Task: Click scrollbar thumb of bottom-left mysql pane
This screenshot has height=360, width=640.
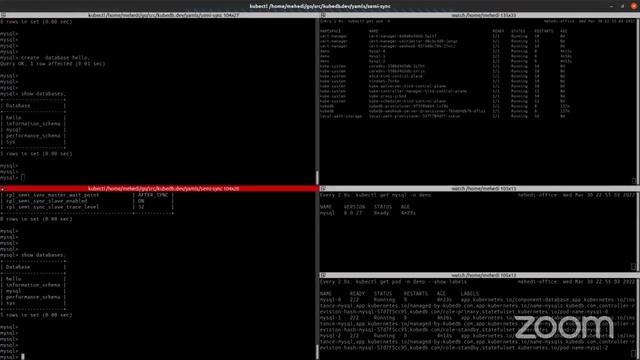Action: point(317,351)
